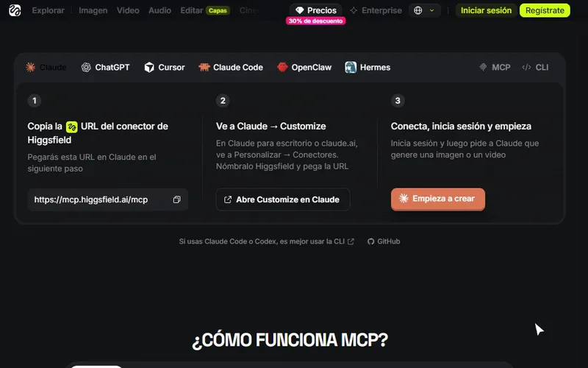Click the Empieza a crear button
Image resolution: width=588 pixels, height=368 pixels.
(437, 199)
